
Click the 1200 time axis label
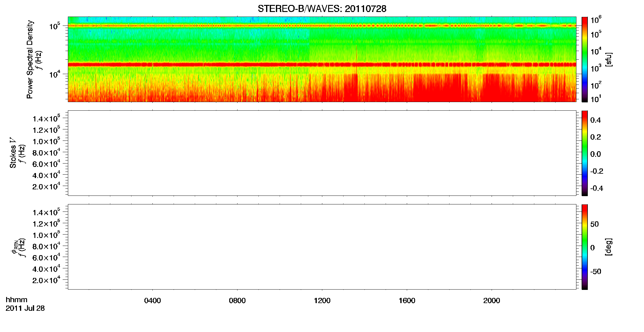[x=322, y=301]
